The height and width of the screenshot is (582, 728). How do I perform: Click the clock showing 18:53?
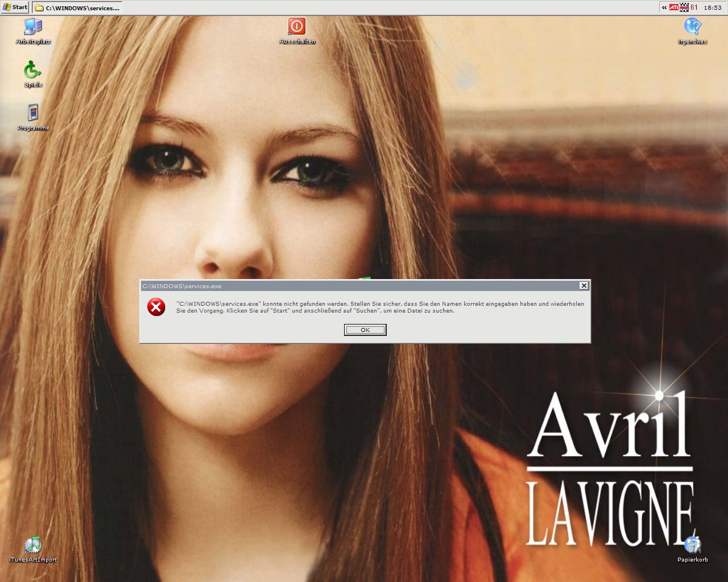(x=713, y=7)
